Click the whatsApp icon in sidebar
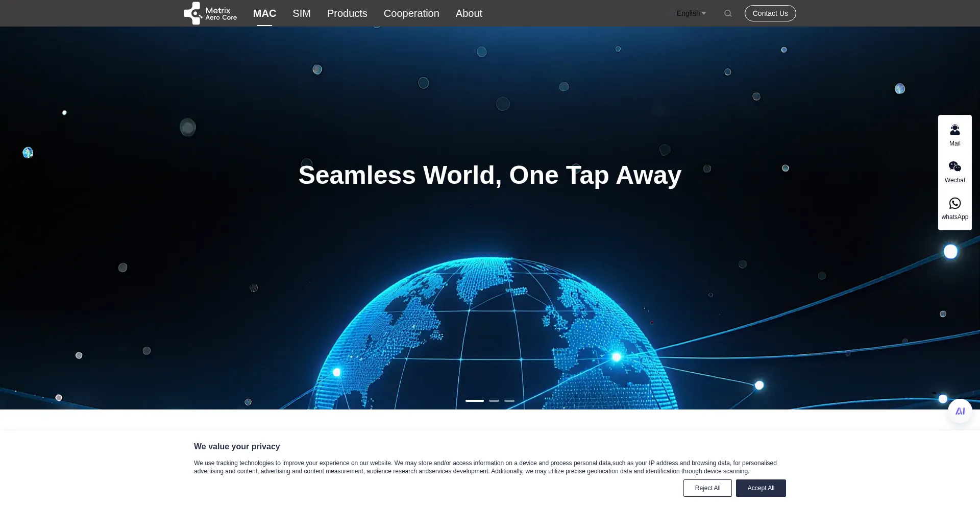The width and height of the screenshot is (980, 507). click(x=954, y=208)
